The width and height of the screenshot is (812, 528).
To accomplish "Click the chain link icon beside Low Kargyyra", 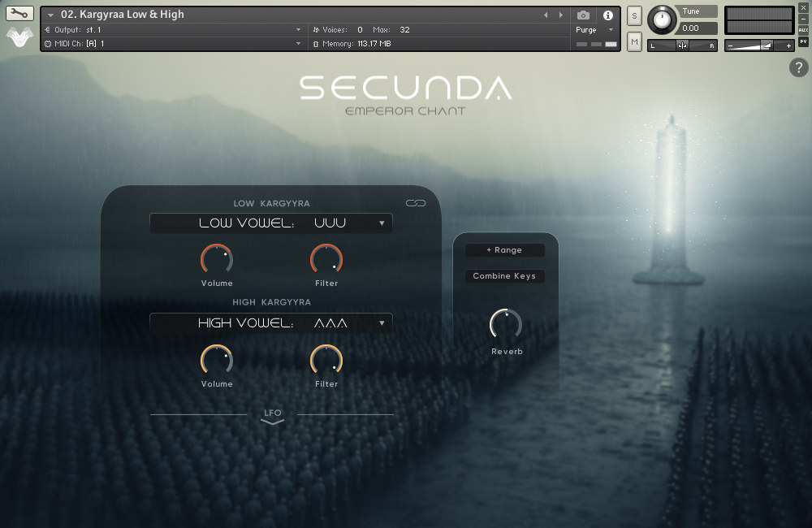I will point(415,204).
